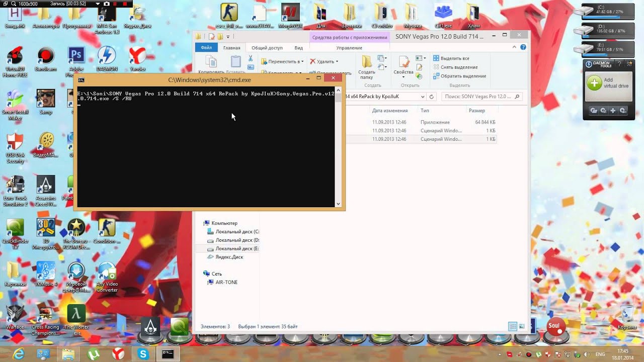Image resolution: width=644 pixels, height=362 pixels.
Task: Open Skype from taskbar
Action: click(x=143, y=354)
